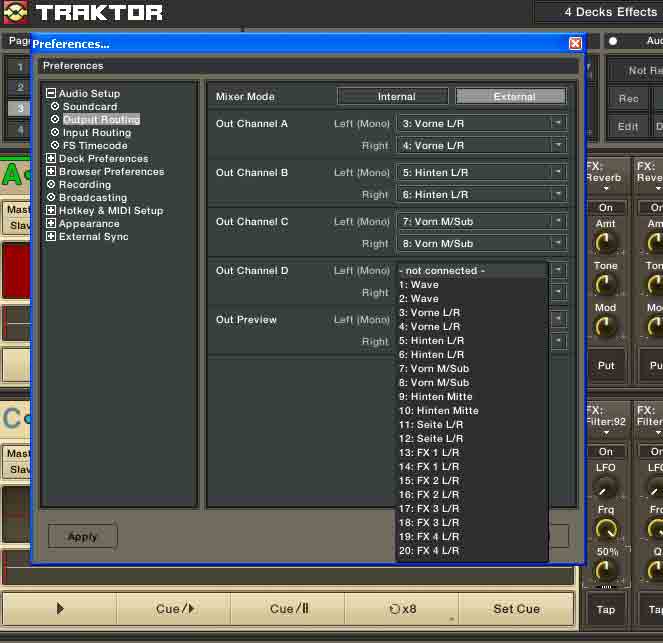Screen dimensions: 663x643
Task: Open the Soundcard preferences page
Action: 90,107
